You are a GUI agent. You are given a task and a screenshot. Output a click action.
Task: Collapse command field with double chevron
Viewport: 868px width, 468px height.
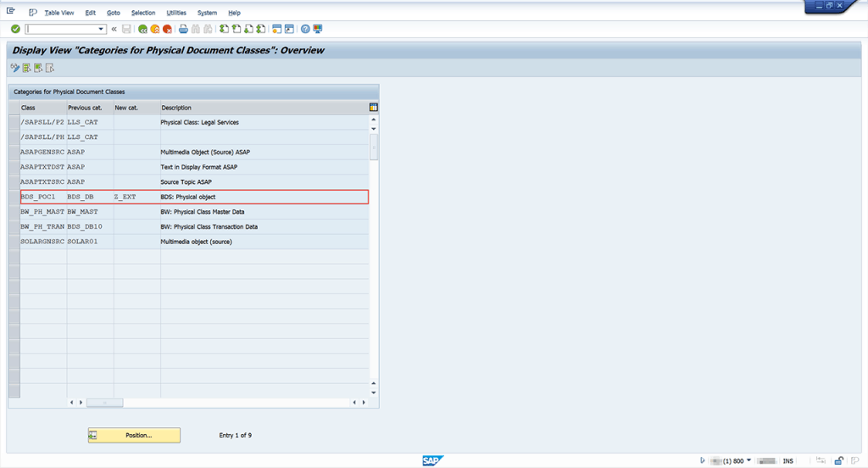[114, 29]
